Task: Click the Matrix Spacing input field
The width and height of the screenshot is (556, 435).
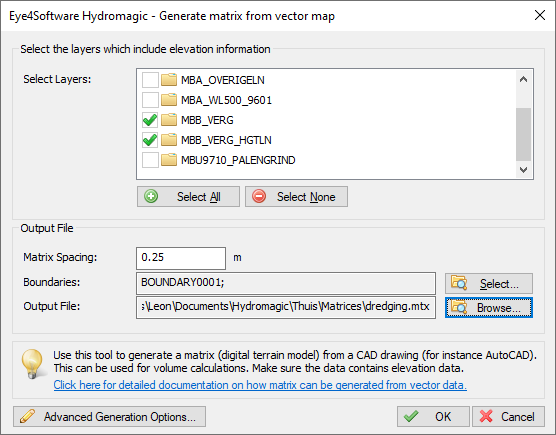Action: 181,258
